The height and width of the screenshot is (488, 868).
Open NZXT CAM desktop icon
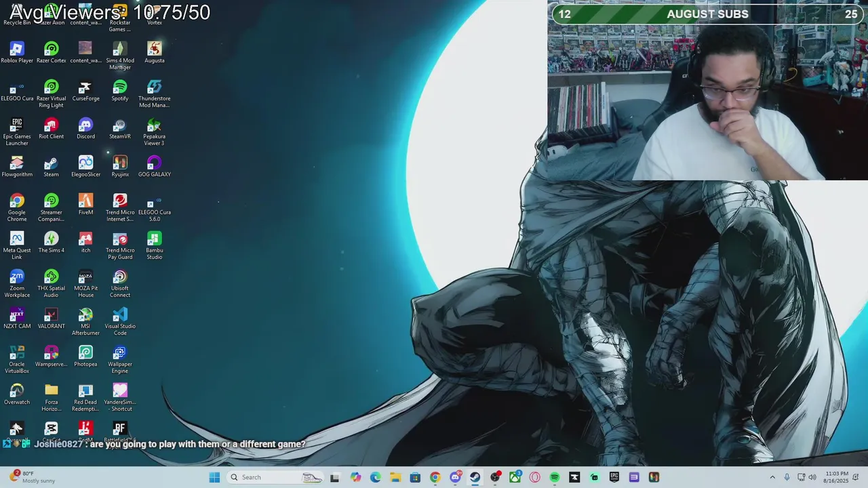17,319
